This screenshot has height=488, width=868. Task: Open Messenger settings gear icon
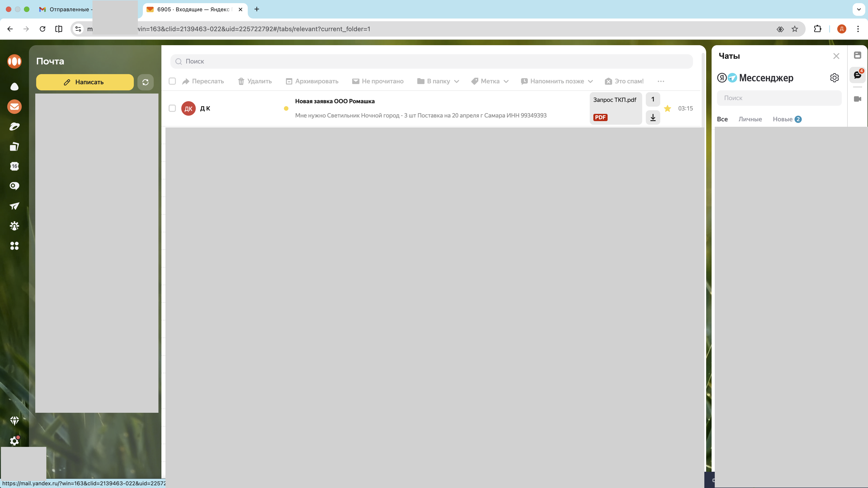(x=834, y=78)
